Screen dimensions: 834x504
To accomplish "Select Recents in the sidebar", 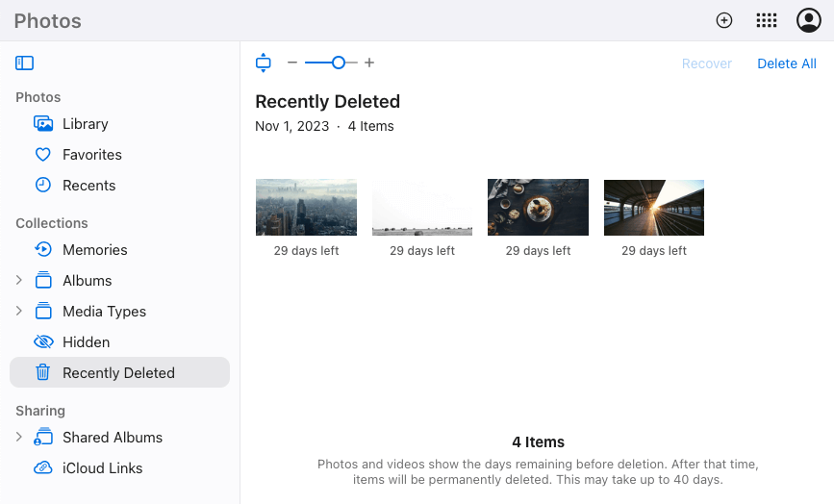I will (88, 186).
